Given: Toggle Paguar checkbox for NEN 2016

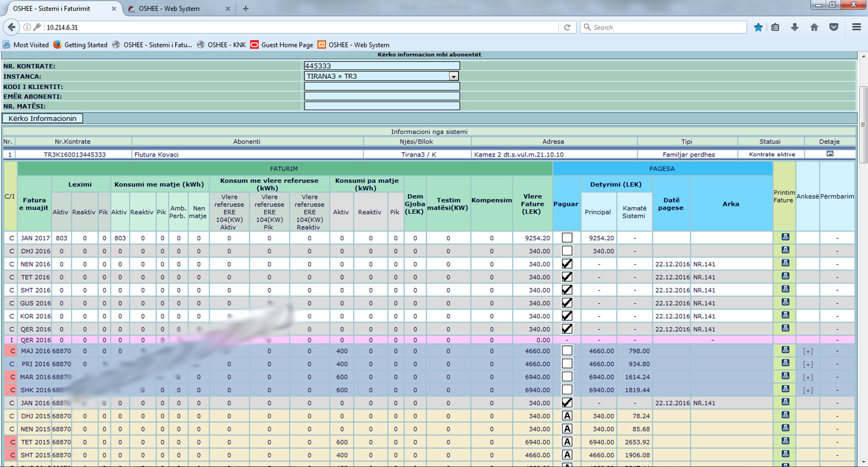Looking at the screenshot, I should coord(567,264).
